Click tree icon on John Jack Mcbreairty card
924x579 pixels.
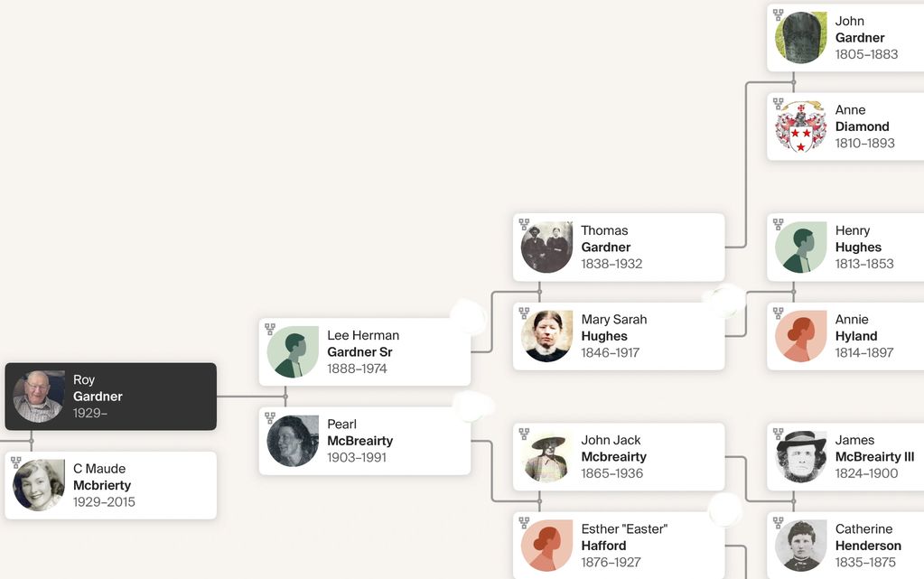[524, 434]
